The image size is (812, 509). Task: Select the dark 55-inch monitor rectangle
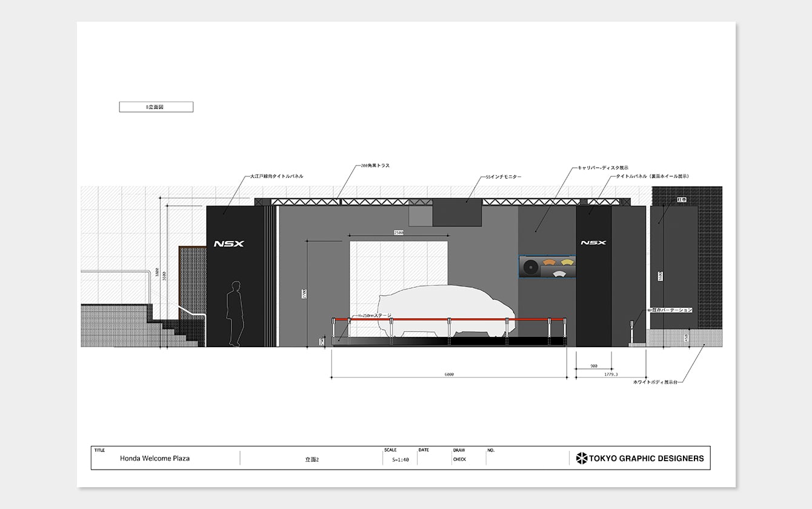457,212
